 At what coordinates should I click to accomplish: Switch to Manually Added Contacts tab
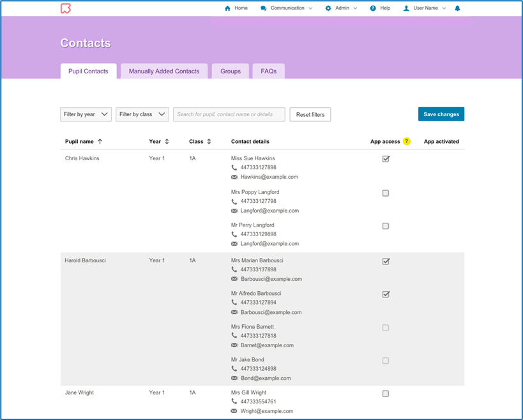click(164, 71)
